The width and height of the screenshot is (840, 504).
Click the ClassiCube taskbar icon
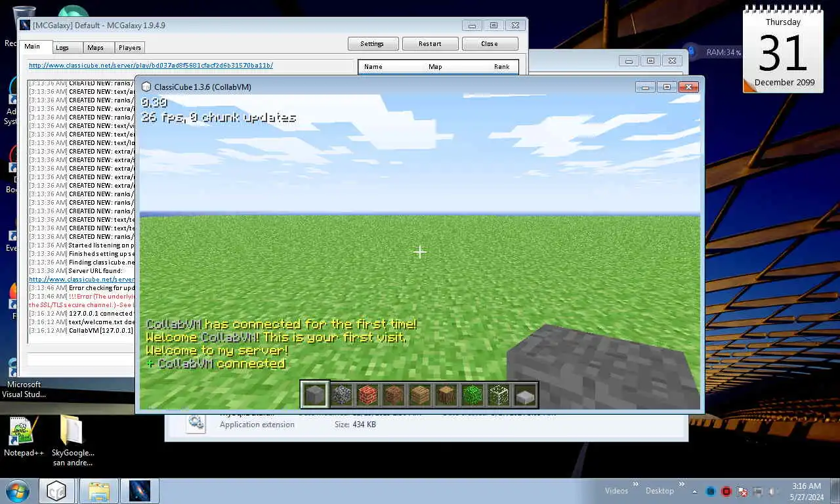click(56, 491)
